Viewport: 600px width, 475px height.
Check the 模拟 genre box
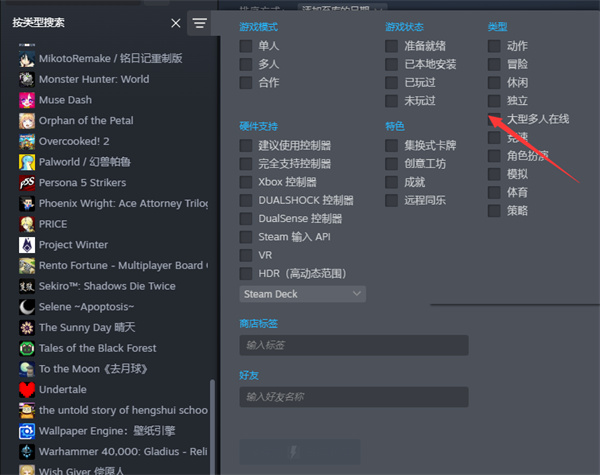tap(494, 174)
